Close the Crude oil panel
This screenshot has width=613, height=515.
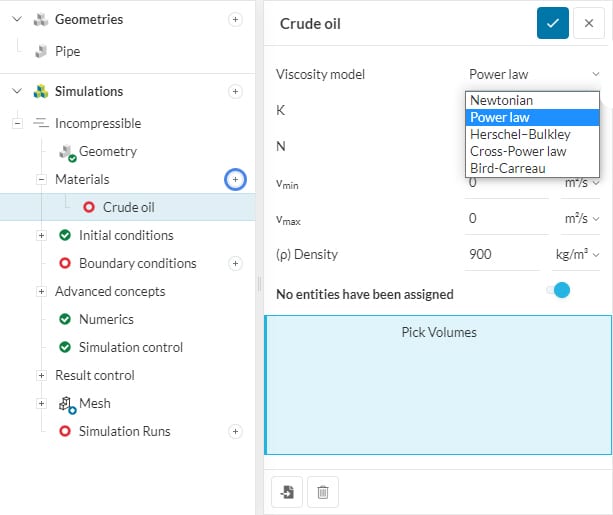[589, 23]
